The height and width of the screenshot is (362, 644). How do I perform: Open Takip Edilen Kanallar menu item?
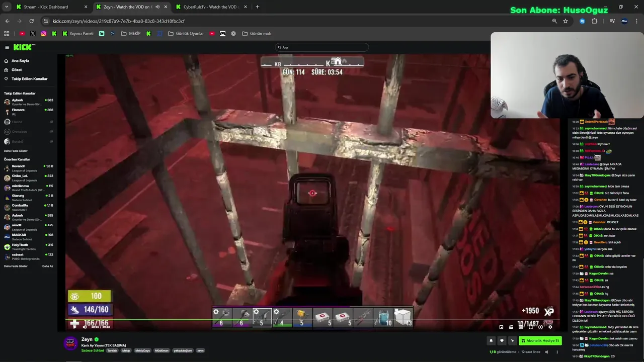click(x=26, y=79)
